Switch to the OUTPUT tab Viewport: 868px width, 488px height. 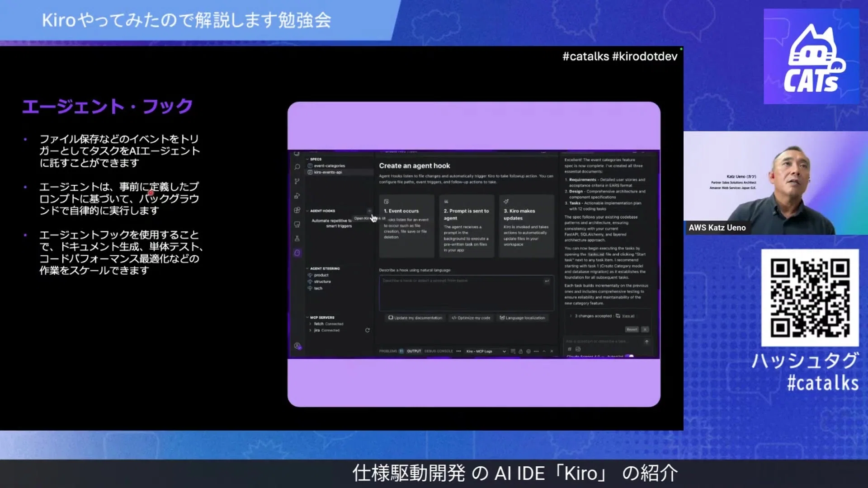point(414,351)
